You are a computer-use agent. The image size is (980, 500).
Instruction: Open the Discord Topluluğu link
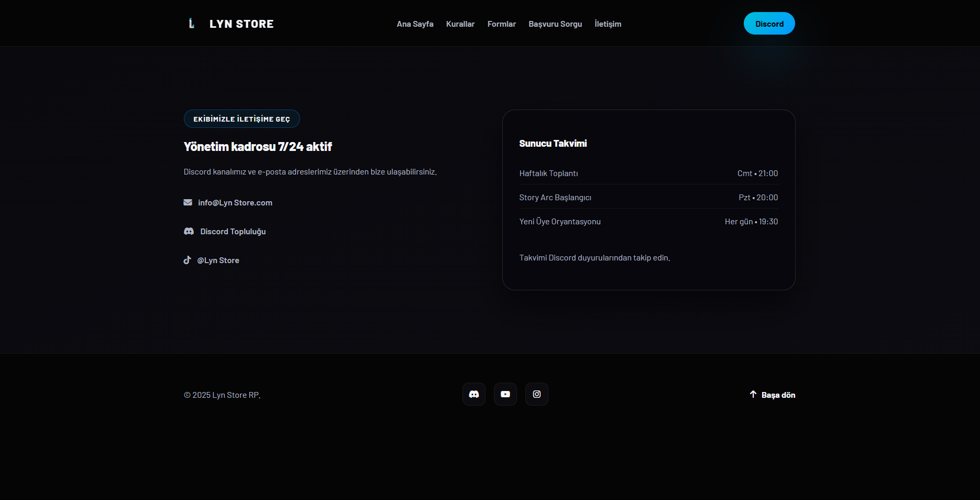233,232
